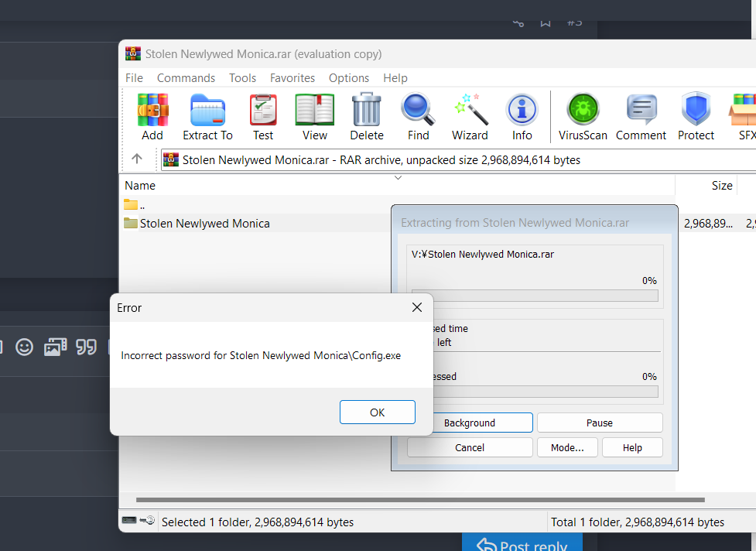Screen dimensions: 756x551
Task: Open the File menu
Action: click(134, 78)
